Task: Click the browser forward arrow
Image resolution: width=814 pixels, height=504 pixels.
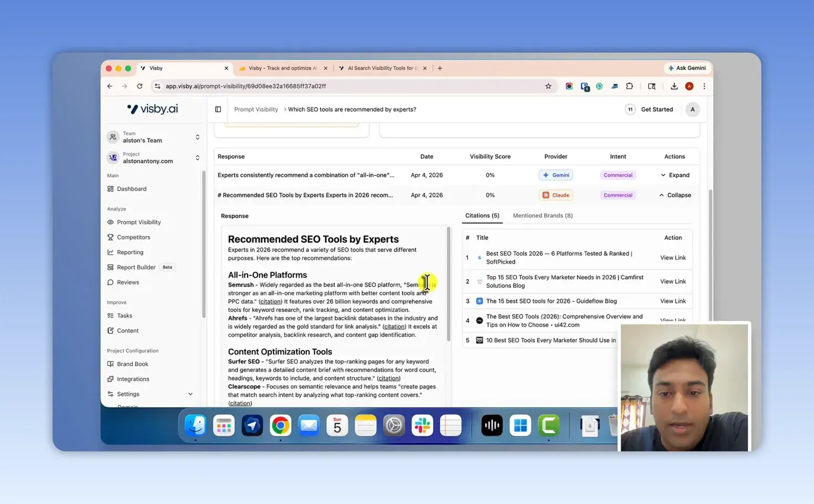Action: 125,86
